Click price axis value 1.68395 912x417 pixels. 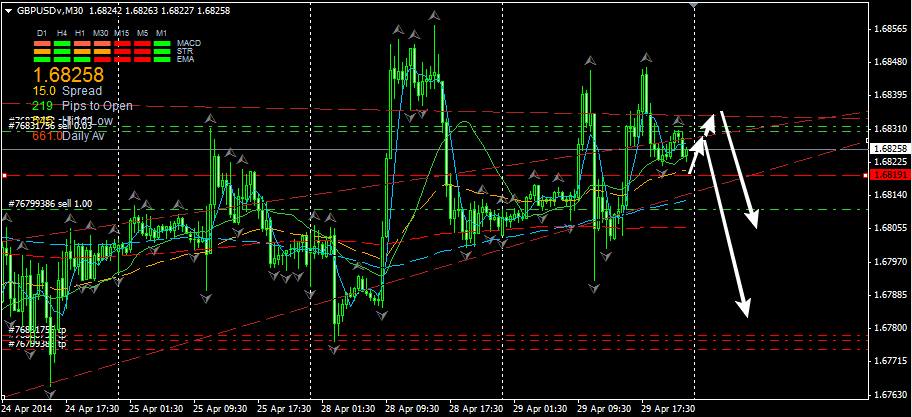(890, 95)
